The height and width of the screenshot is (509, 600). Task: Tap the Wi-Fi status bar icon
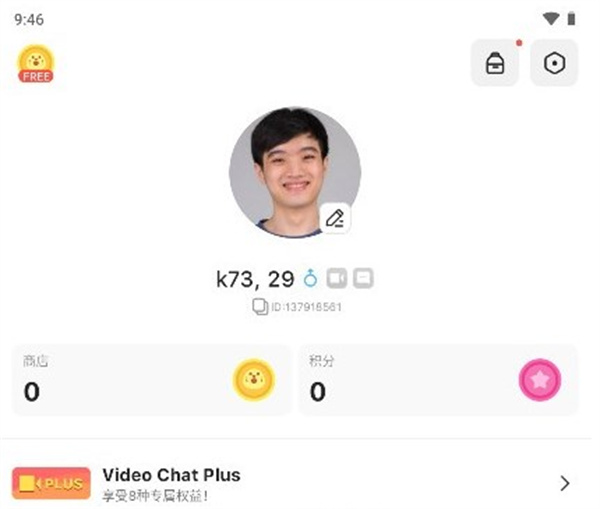(x=551, y=18)
